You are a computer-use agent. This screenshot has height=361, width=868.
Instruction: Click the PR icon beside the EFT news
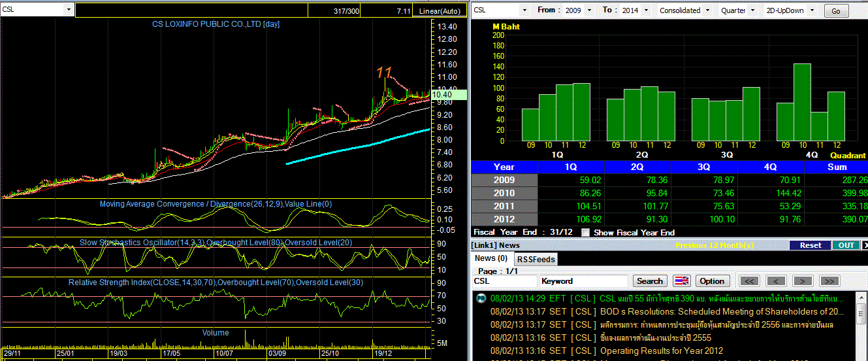point(481,298)
